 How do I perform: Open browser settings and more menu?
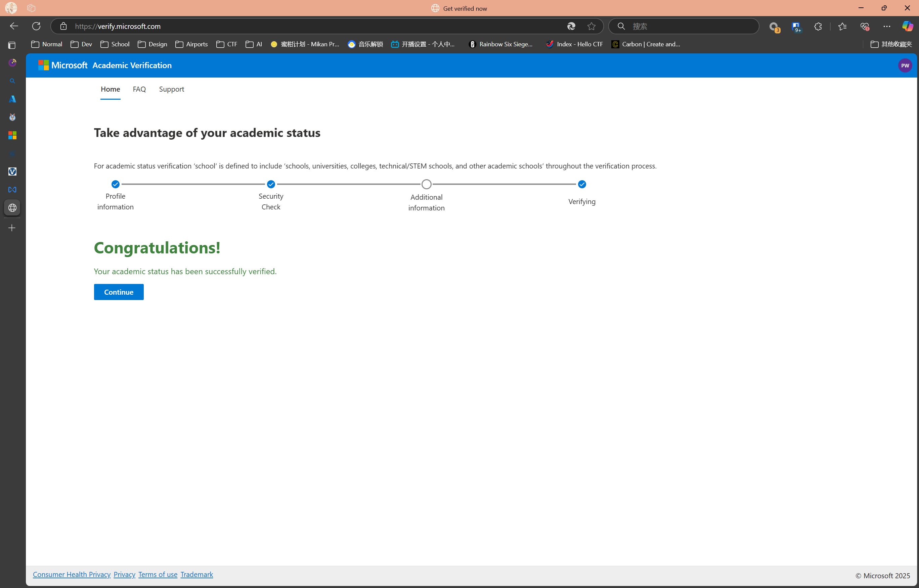point(886,26)
